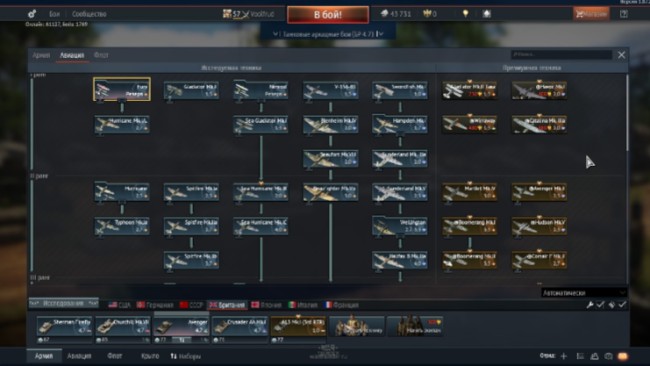650x366 pixels.
Task: Select the Италия nation tab
Action: tap(303, 305)
